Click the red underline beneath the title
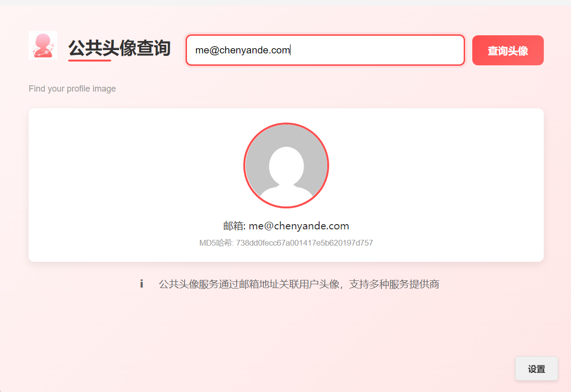Image resolution: width=571 pixels, height=392 pixels. click(x=90, y=60)
